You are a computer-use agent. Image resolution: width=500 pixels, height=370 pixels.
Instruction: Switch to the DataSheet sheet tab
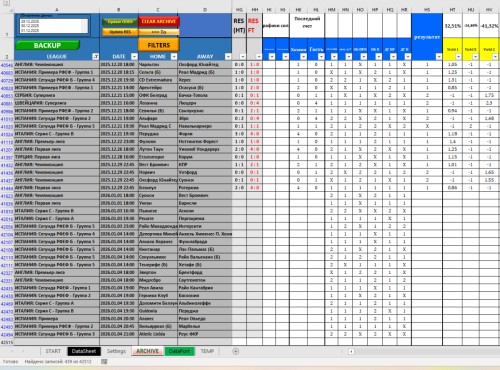84,351
